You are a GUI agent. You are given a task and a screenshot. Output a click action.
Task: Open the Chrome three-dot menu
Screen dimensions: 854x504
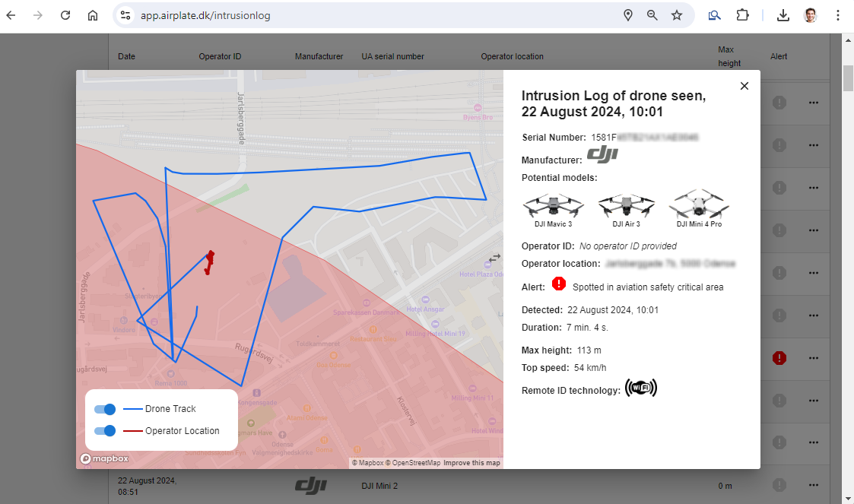[x=838, y=15]
